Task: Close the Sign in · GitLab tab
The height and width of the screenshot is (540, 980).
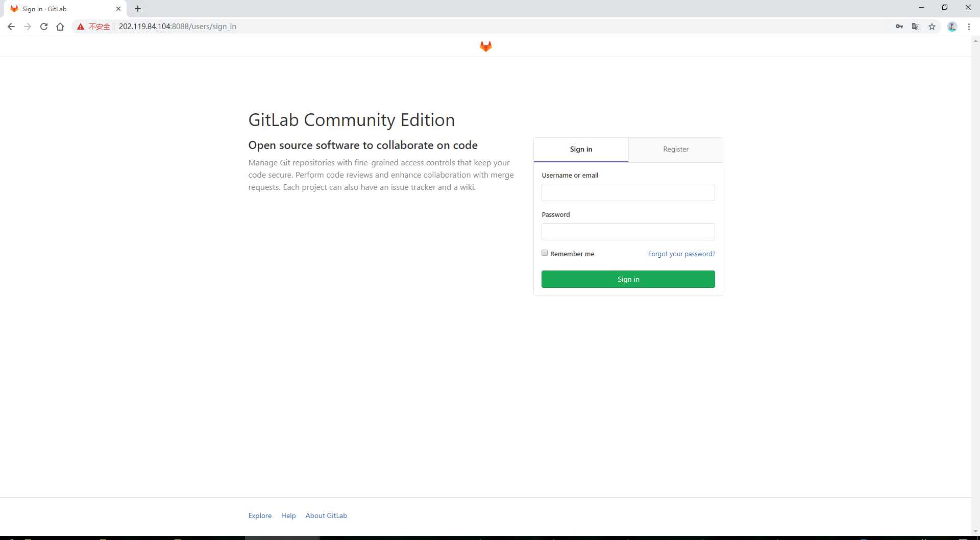Action: (118, 9)
